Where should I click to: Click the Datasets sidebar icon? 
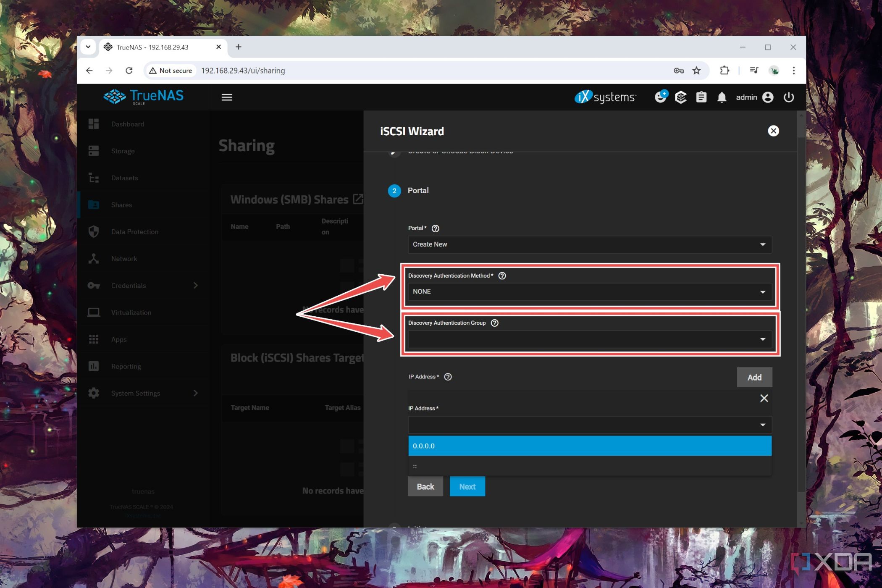pos(94,178)
